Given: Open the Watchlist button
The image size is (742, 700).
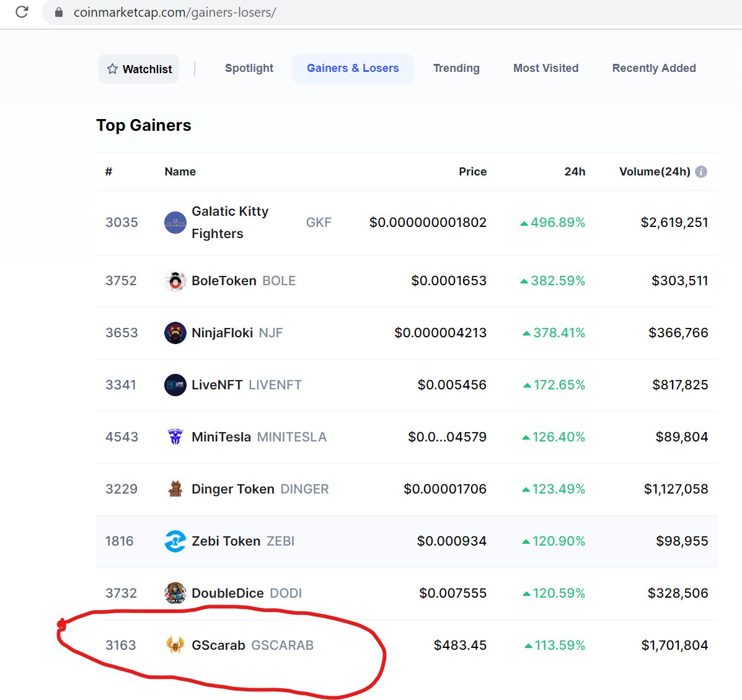Looking at the screenshot, I should [x=139, y=69].
